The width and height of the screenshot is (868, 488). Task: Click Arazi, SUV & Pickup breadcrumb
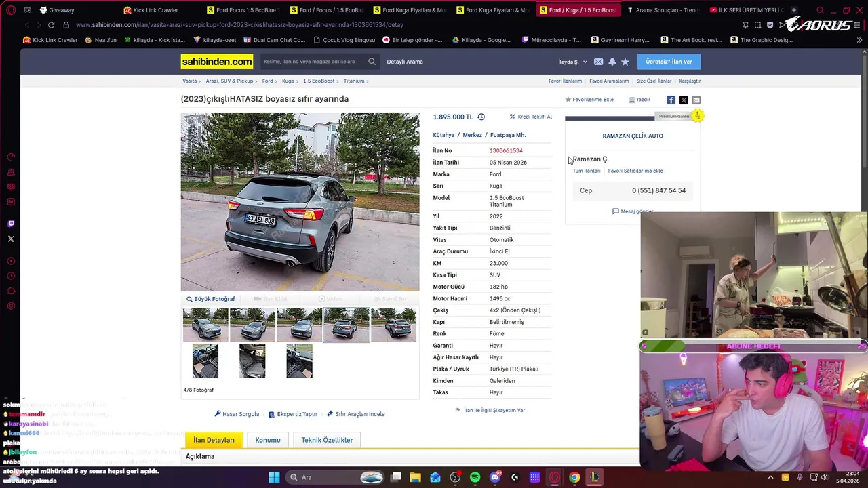(x=229, y=81)
